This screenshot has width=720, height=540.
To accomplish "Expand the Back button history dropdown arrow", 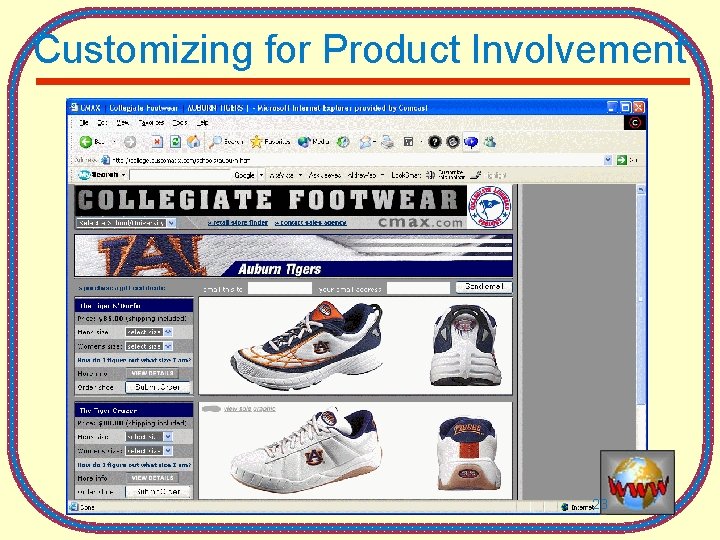I will [x=114, y=142].
